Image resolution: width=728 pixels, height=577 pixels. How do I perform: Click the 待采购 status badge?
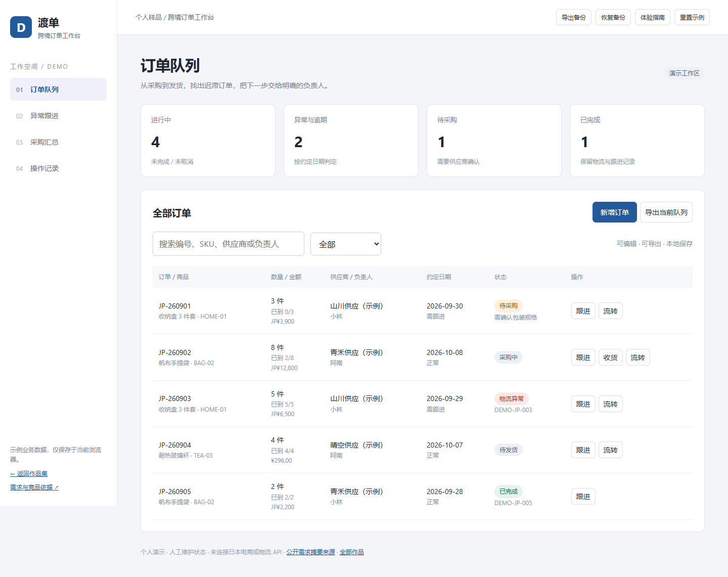[509, 305]
